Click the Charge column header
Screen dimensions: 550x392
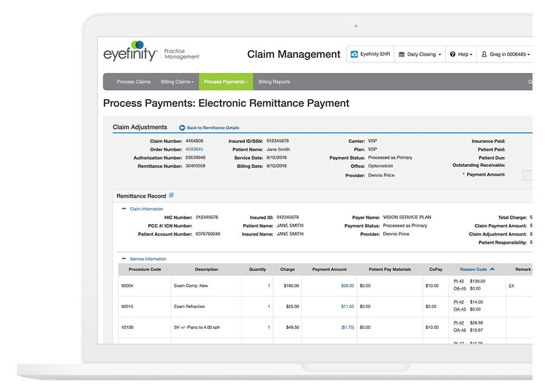[288, 269]
